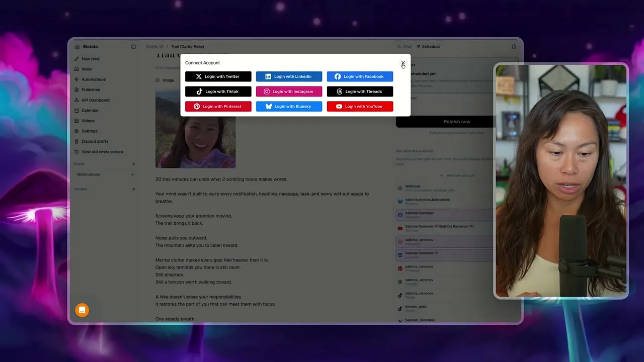Toggle the right panel icon at top right
Image resolution: width=644 pixels, height=362 pixels.
click(514, 46)
